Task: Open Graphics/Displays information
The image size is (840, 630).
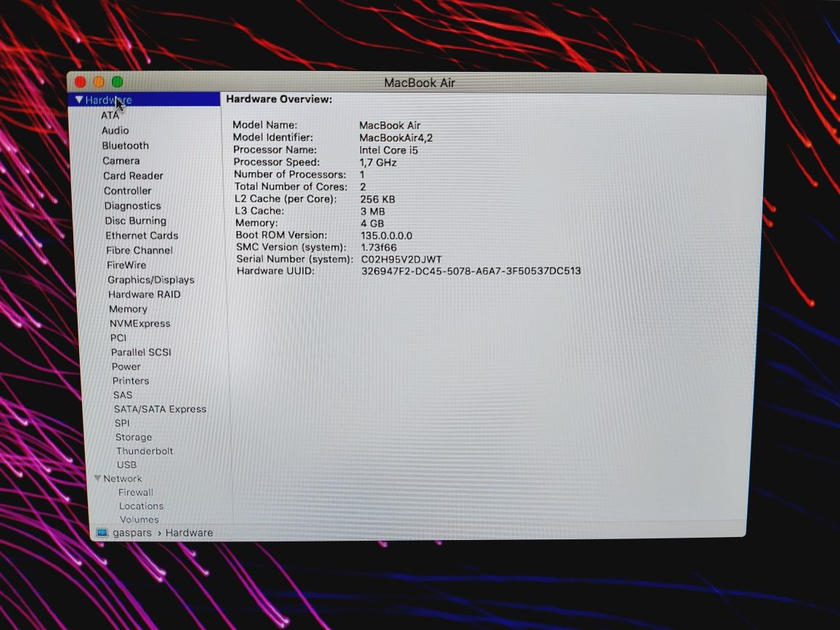Action: pos(150,280)
